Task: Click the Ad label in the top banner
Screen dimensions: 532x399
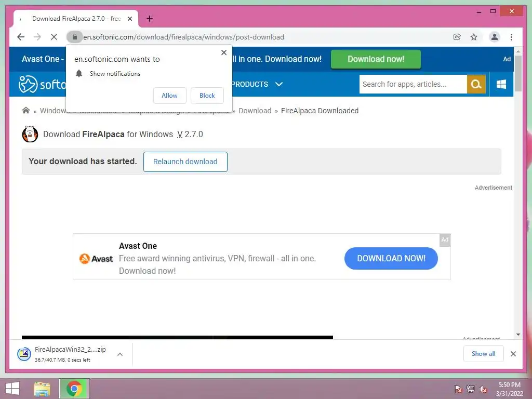Action: pyautogui.click(x=507, y=59)
